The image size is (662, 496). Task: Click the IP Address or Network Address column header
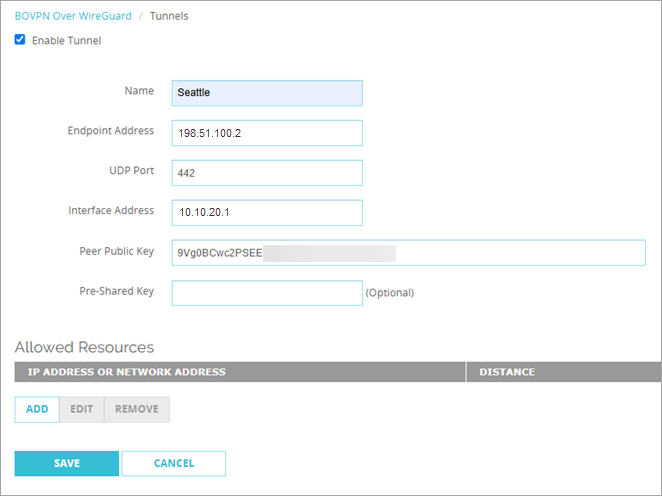coord(240,372)
